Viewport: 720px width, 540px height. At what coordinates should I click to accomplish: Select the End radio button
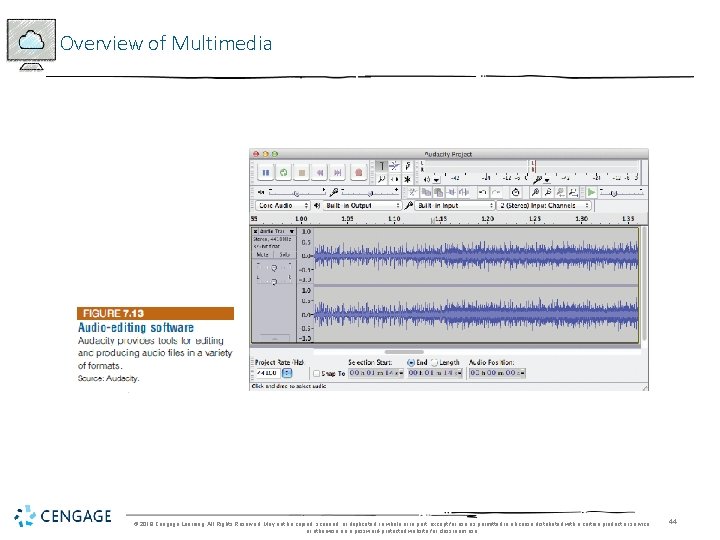411,362
